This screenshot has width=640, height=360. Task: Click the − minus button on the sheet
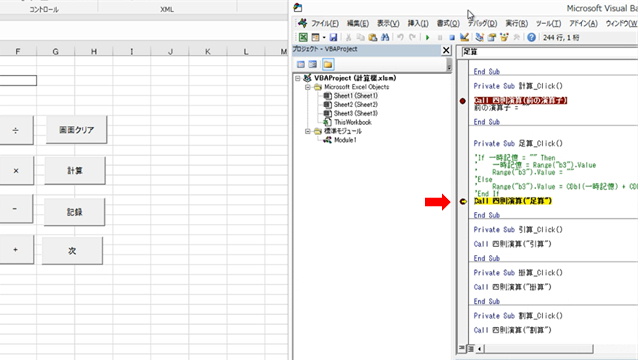tap(16, 209)
